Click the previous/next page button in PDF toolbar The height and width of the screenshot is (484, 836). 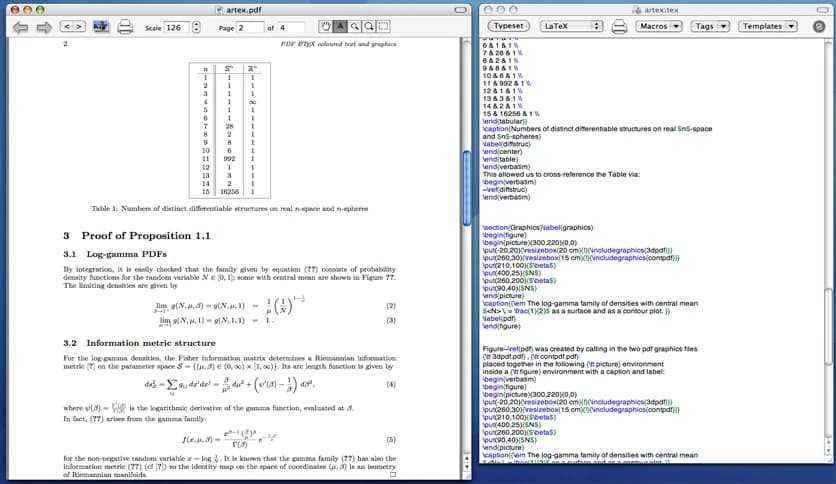point(73,27)
